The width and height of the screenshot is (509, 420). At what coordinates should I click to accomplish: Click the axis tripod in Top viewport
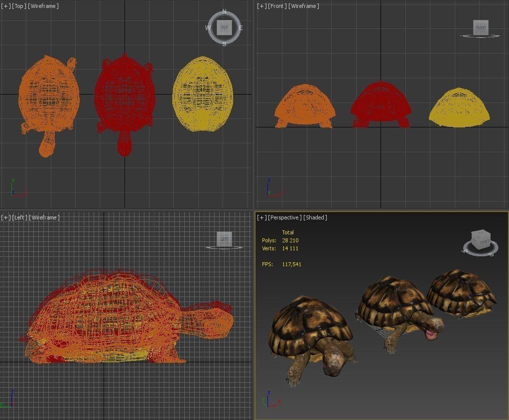(x=18, y=188)
